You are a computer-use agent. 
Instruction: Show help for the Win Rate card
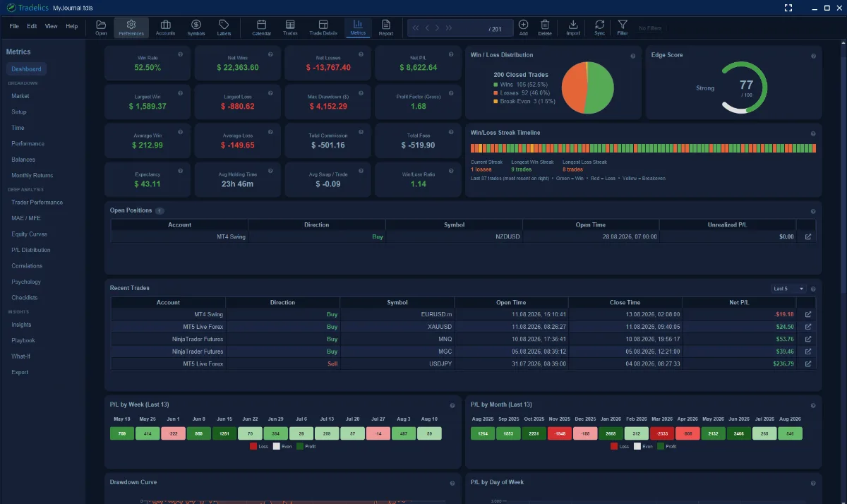(x=181, y=54)
